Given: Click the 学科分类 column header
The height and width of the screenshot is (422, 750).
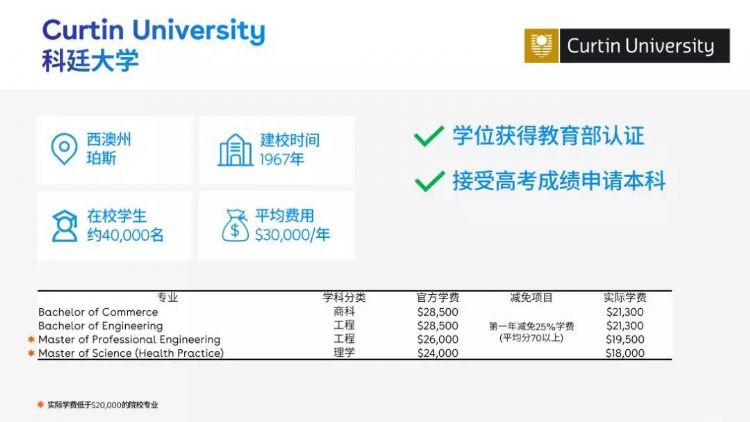Looking at the screenshot, I should click(x=344, y=298).
